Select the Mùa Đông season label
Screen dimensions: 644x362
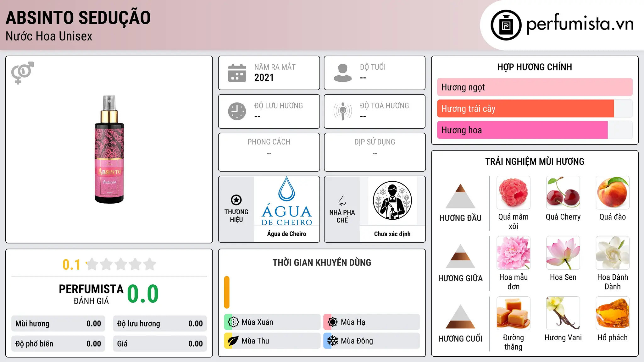pos(357,341)
